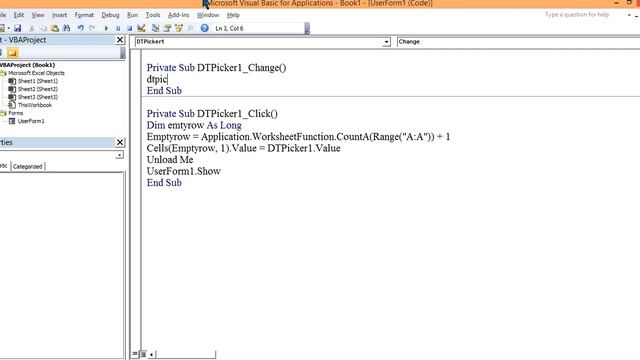Open the Help menu

pos(233,15)
